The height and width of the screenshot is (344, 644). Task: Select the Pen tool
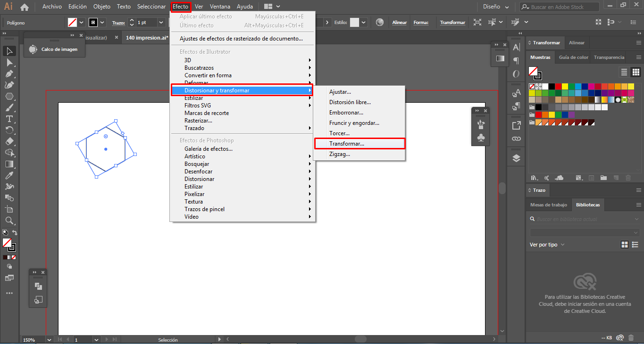pos(9,74)
